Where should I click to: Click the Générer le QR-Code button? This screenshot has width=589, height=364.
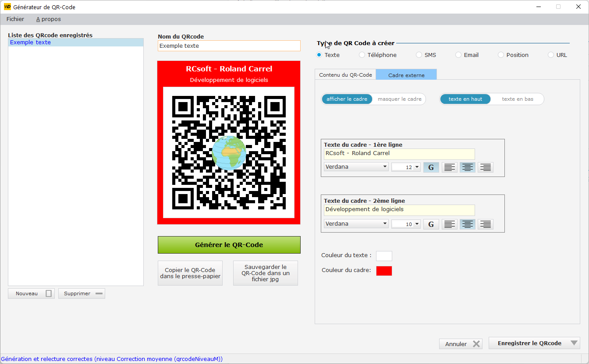coord(229,244)
